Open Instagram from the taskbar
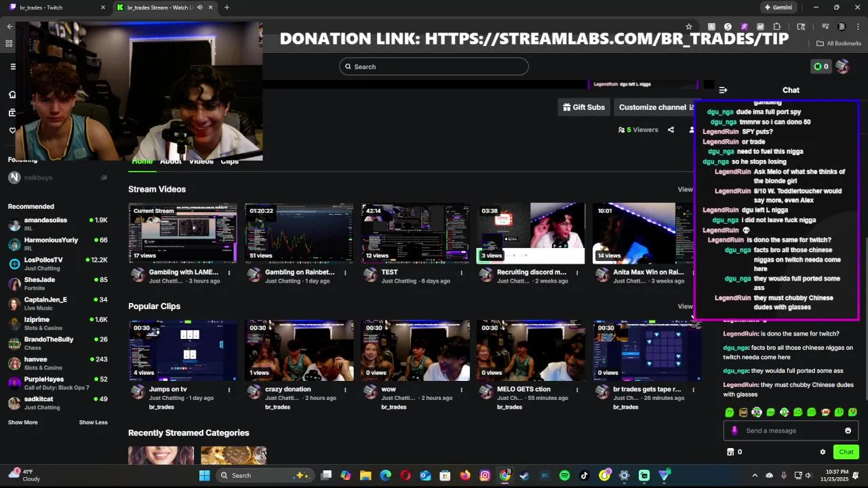The image size is (868, 488). coord(485,476)
